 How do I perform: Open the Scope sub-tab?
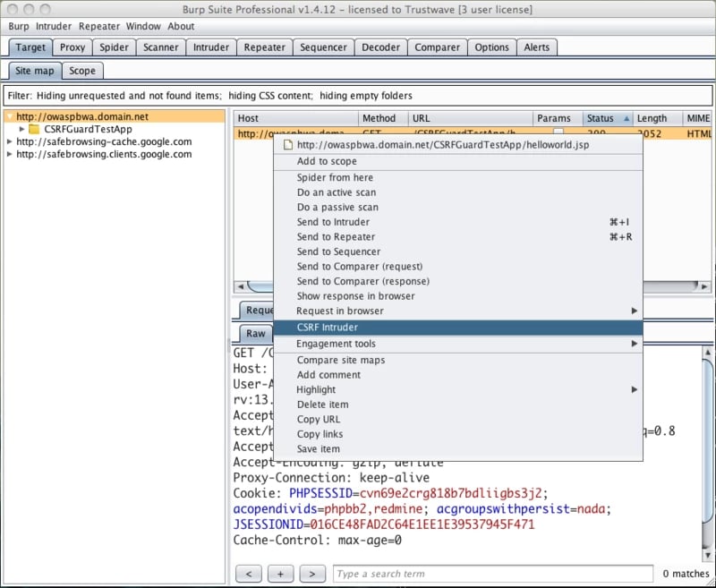pyautogui.click(x=82, y=71)
